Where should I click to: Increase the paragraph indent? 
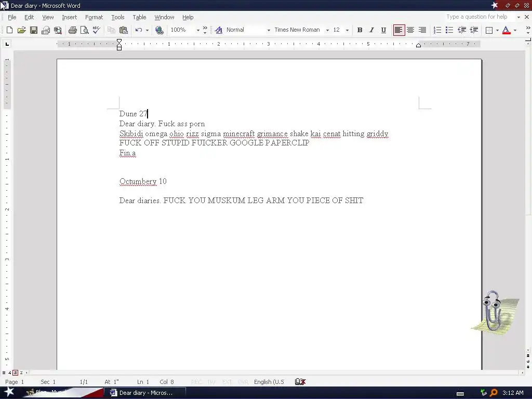click(474, 30)
